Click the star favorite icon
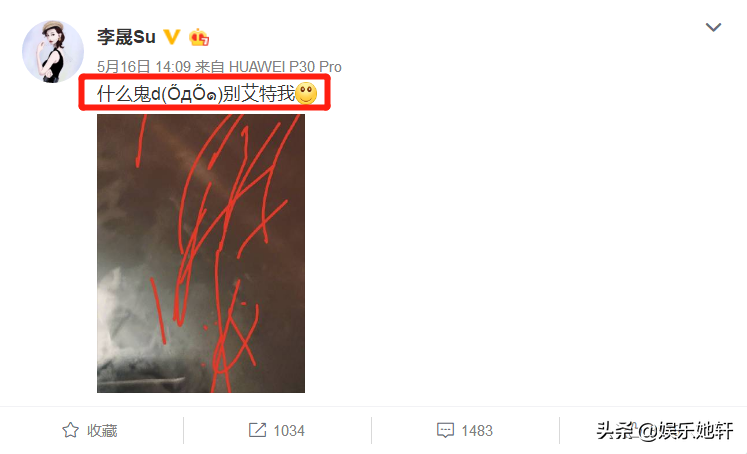Image resolution: width=747 pixels, height=454 pixels. coord(71,430)
